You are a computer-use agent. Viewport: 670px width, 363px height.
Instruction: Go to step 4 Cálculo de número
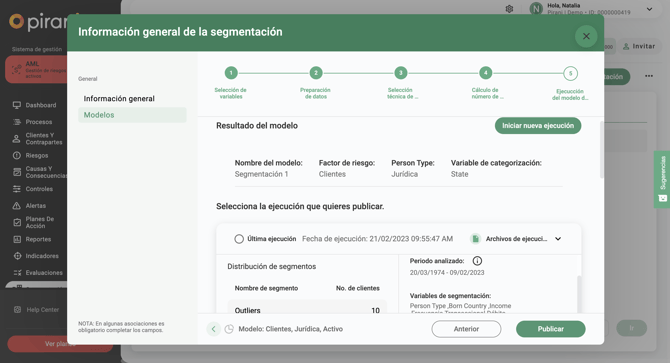pos(485,73)
